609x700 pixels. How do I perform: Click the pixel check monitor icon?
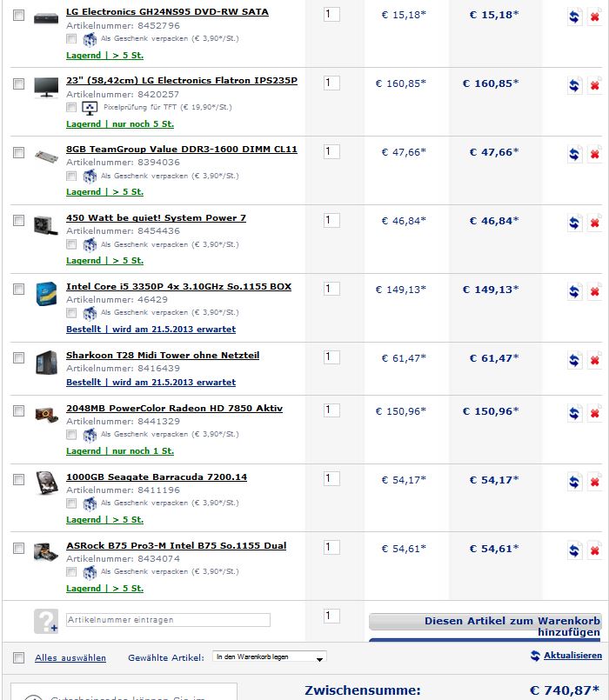pyautogui.click(x=90, y=108)
